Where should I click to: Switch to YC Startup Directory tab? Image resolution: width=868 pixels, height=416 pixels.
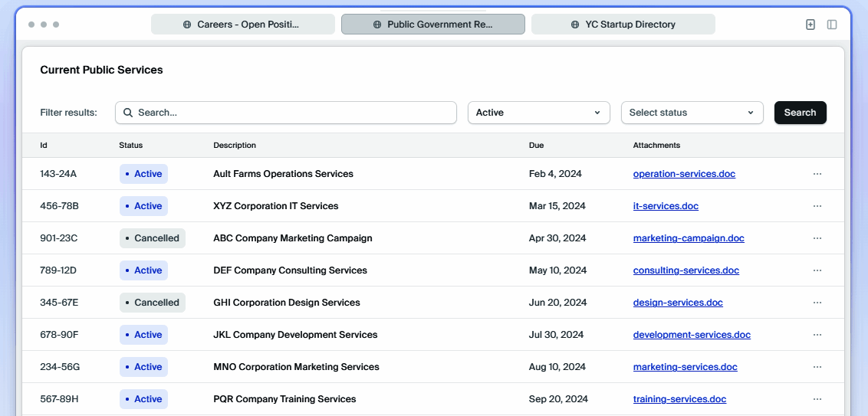(x=623, y=25)
